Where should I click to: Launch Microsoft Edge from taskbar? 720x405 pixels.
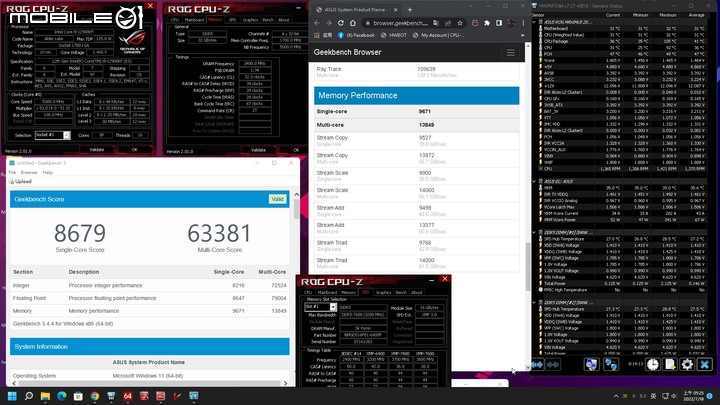click(x=62, y=396)
